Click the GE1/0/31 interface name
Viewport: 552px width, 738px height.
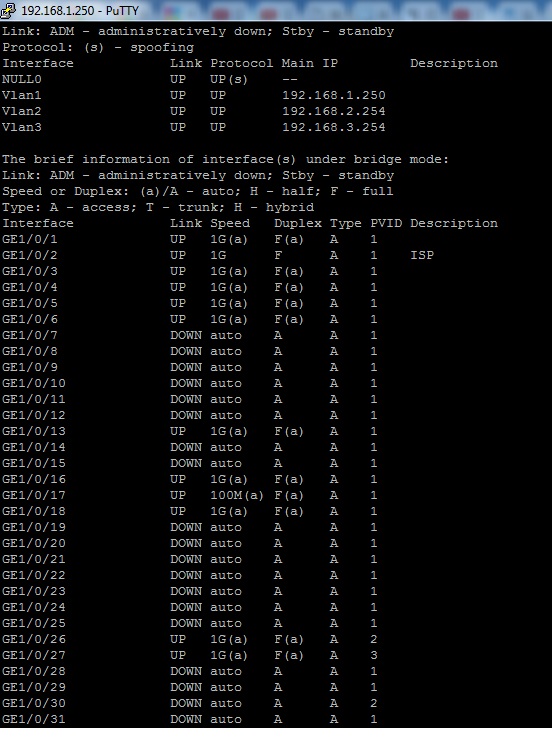point(34,720)
